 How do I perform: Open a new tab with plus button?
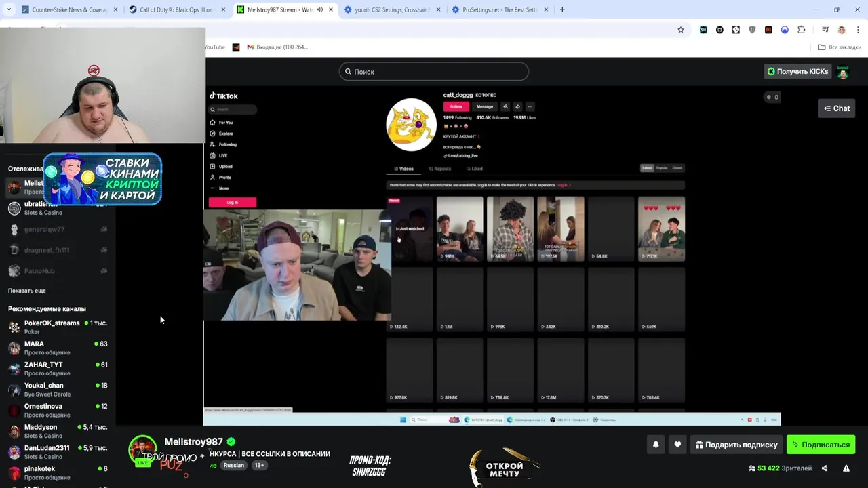(x=562, y=9)
